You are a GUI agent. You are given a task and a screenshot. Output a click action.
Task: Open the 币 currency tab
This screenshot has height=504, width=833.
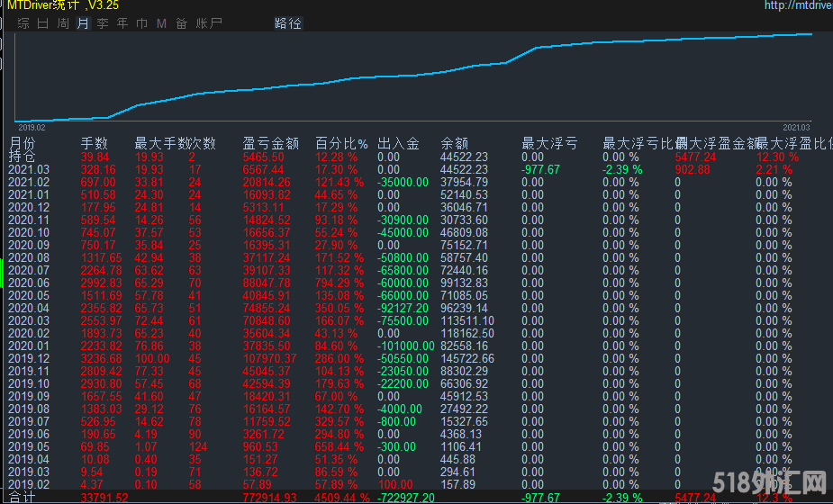pyautogui.click(x=142, y=23)
